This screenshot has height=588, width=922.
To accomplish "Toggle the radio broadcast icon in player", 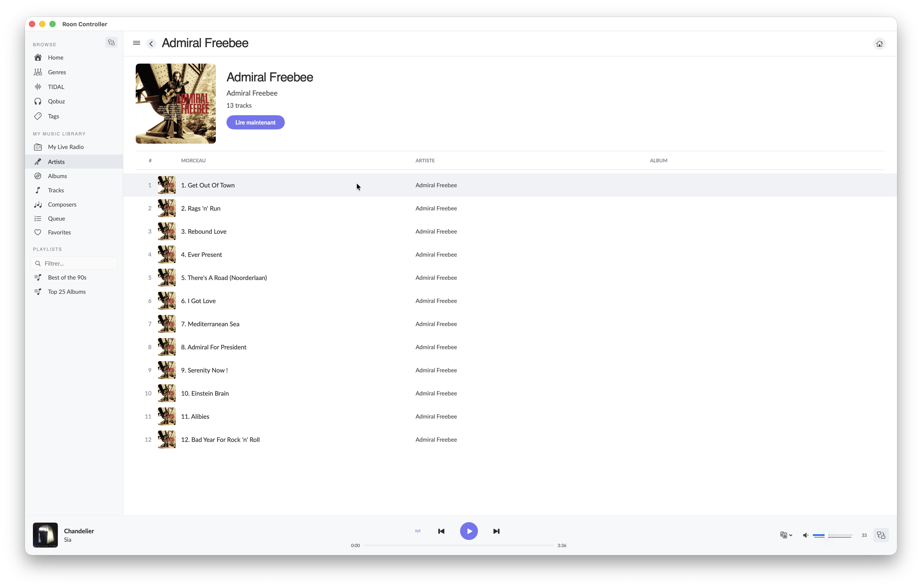I will (418, 531).
